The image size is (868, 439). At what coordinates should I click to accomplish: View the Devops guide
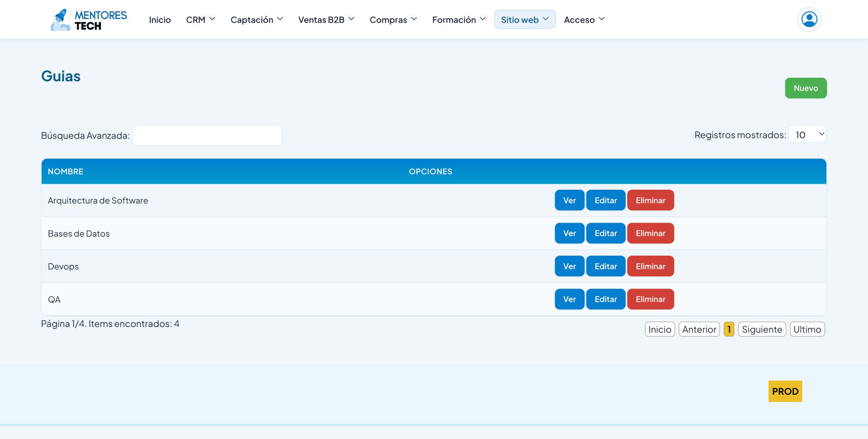tap(570, 266)
